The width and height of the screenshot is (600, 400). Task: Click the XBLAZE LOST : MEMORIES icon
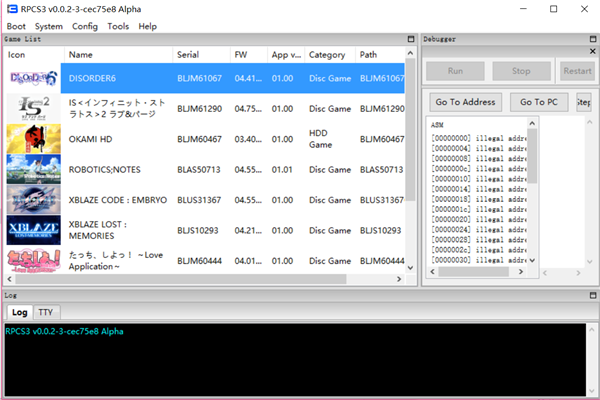pyautogui.click(x=33, y=229)
